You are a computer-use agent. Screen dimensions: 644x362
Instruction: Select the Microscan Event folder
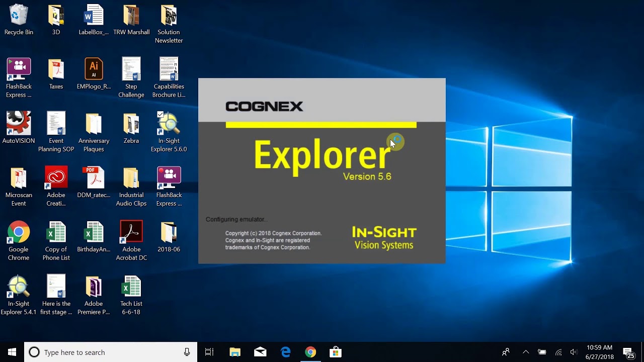[x=19, y=178]
